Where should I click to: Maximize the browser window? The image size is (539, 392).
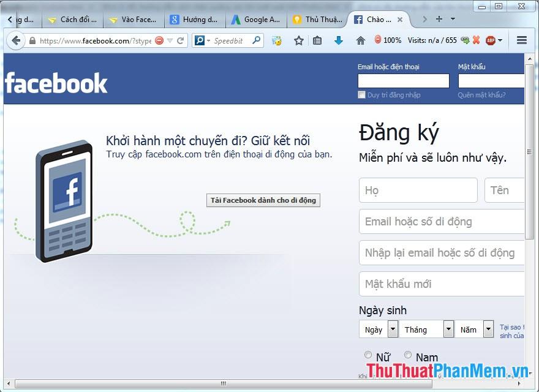coord(499,6)
